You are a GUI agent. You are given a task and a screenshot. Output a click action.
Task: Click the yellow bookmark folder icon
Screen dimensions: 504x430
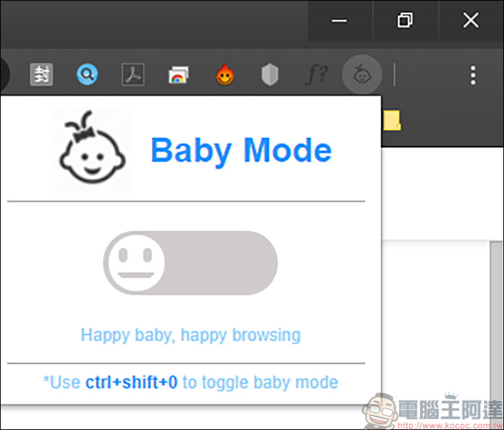click(x=392, y=120)
